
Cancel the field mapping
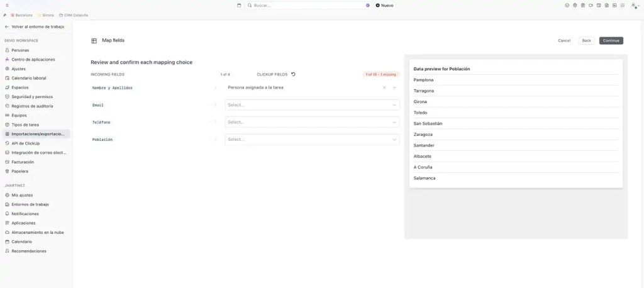pos(564,41)
